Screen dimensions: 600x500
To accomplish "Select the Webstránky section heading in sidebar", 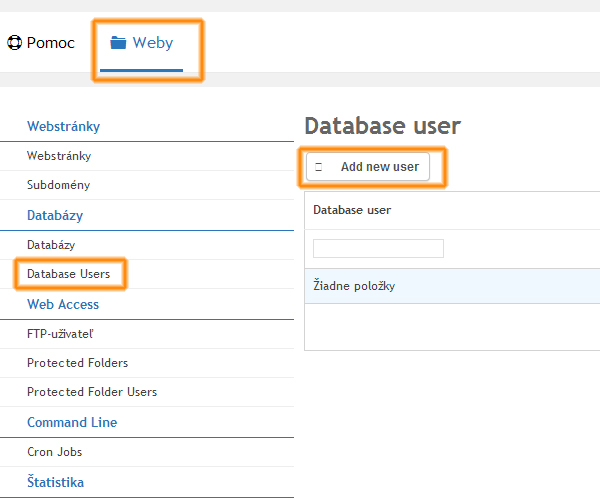I will pos(64,127).
